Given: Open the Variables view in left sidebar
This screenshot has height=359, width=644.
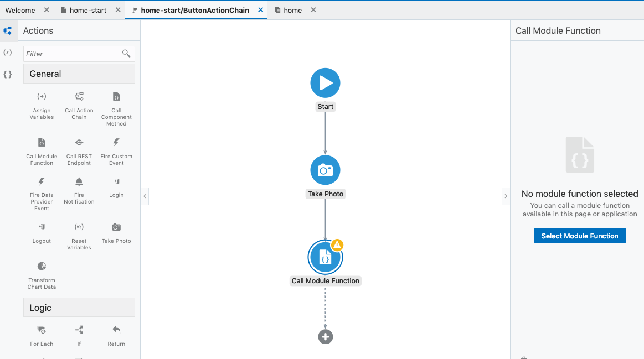Looking at the screenshot, I should coord(8,53).
